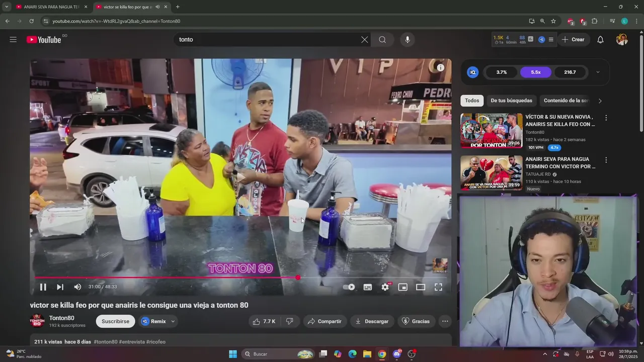
Task: Skip to next video
Action: pos(60,287)
